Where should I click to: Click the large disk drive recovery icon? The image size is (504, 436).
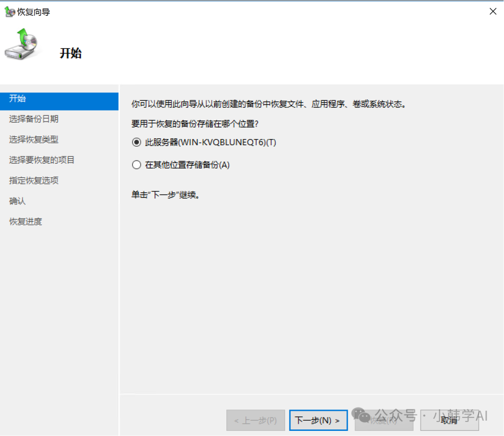[x=21, y=45]
